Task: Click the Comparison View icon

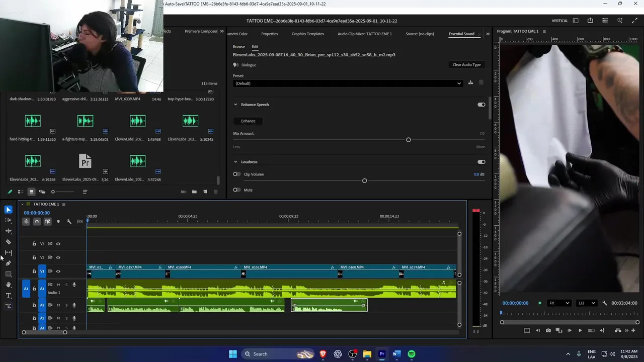Action: (559, 330)
